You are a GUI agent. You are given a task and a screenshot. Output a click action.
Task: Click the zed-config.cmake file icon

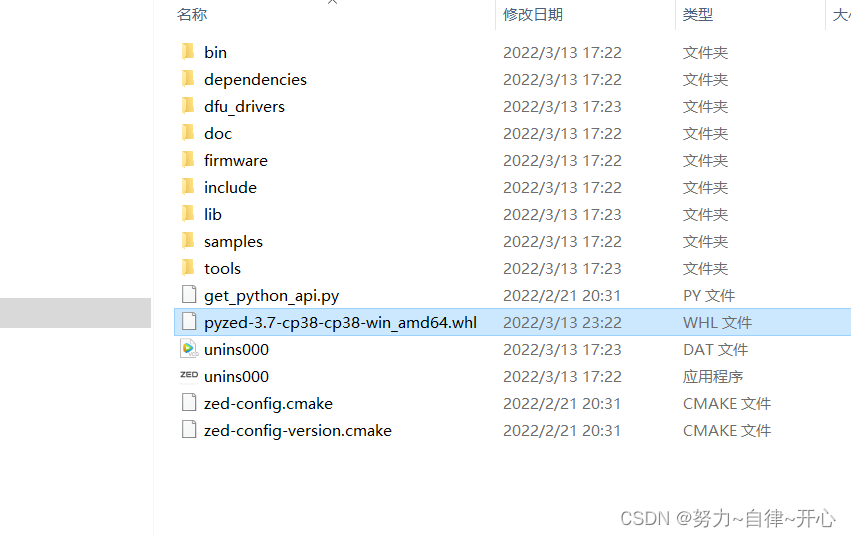pos(189,402)
